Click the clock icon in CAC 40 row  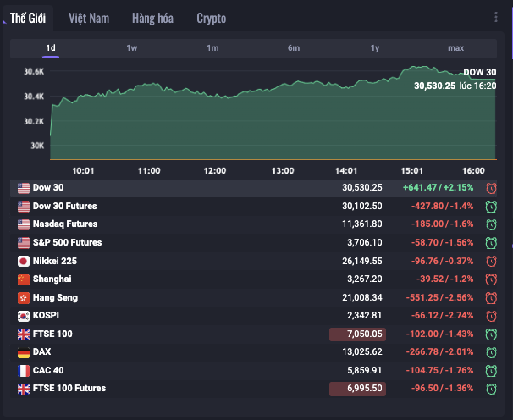491,370
